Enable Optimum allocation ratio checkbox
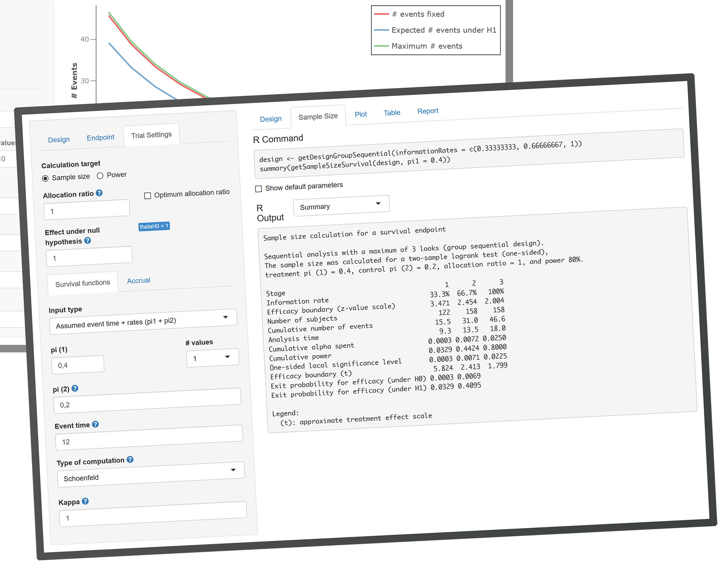 point(148,196)
